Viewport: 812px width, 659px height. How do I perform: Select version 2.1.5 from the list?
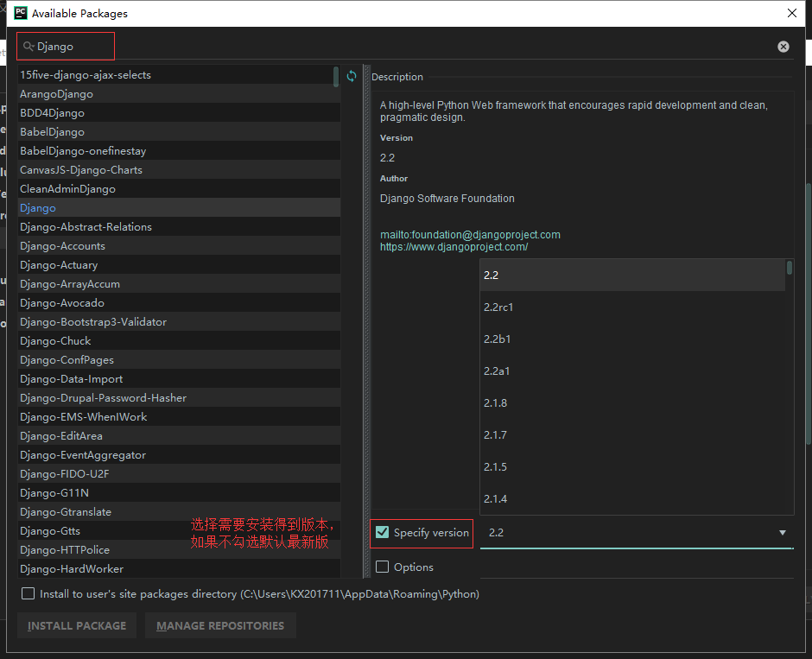632,467
